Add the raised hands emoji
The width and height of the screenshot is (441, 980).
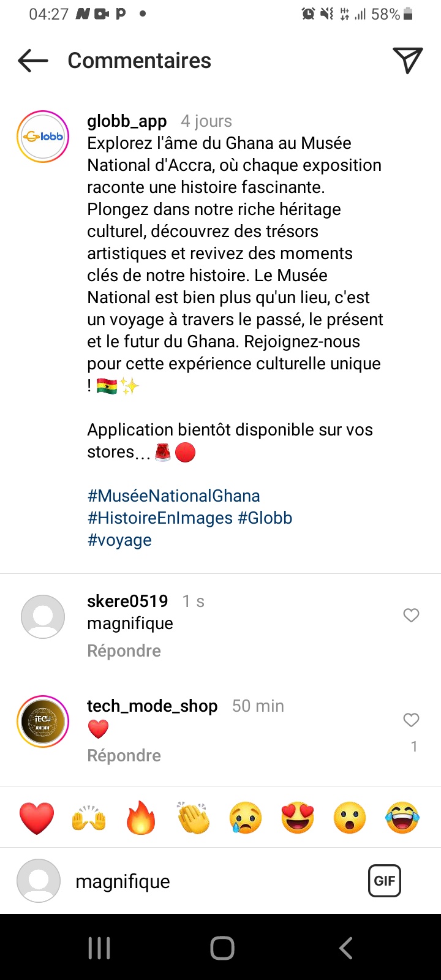pyautogui.click(x=89, y=818)
